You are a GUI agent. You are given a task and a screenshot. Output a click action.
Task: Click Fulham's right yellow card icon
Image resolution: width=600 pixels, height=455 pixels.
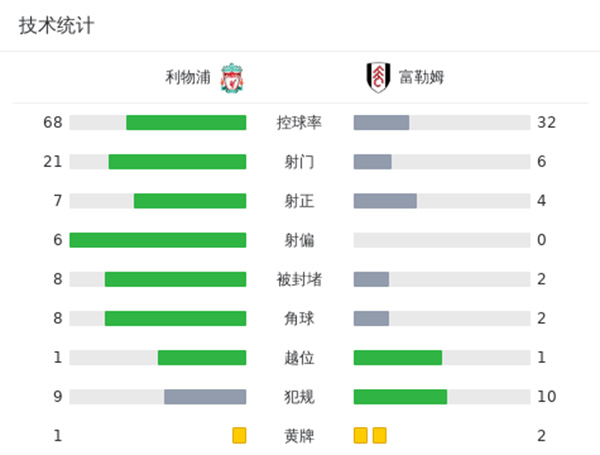[x=379, y=435]
